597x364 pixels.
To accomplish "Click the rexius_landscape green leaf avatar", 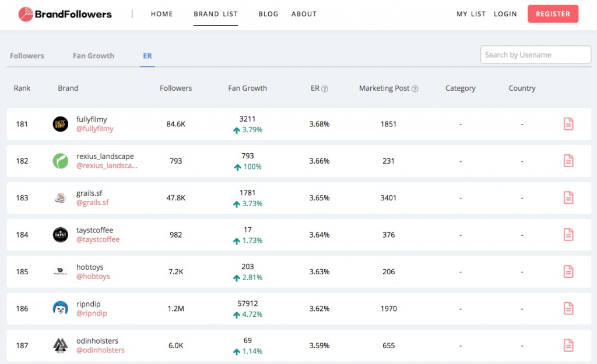I will click(60, 161).
